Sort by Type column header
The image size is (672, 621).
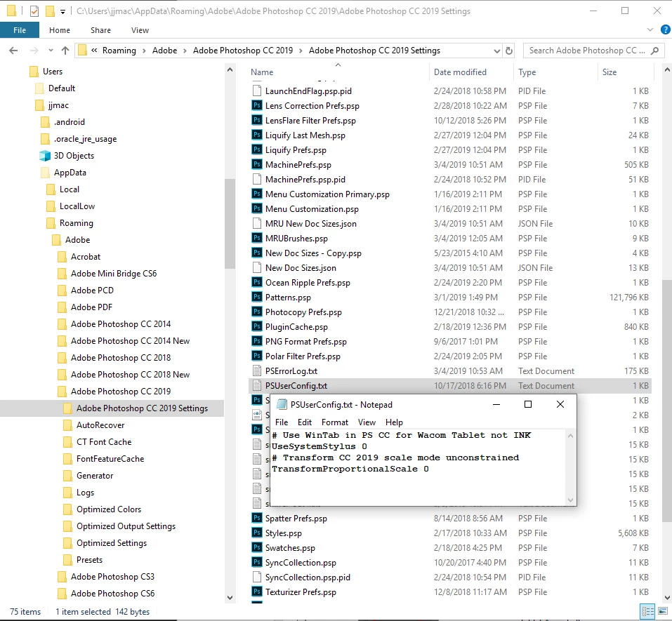point(527,72)
